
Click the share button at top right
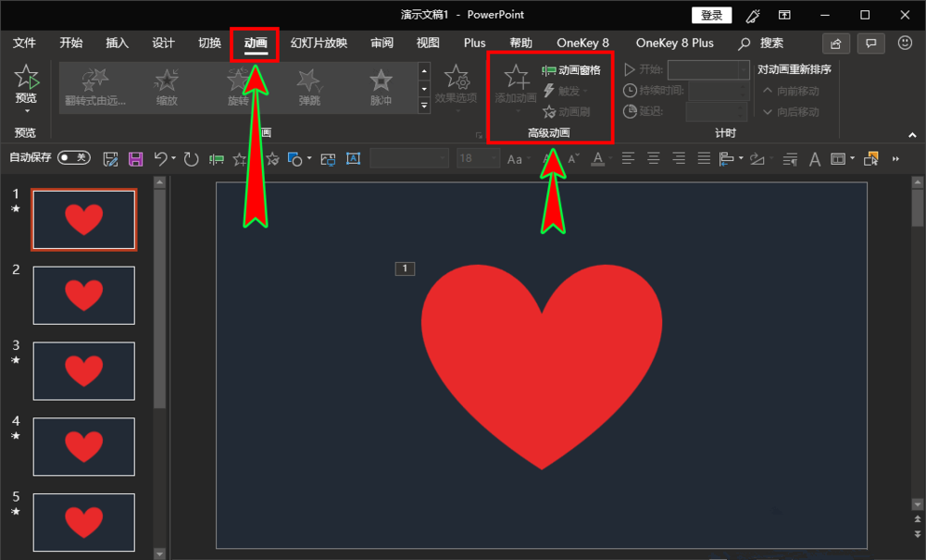click(x=835, y=44)
